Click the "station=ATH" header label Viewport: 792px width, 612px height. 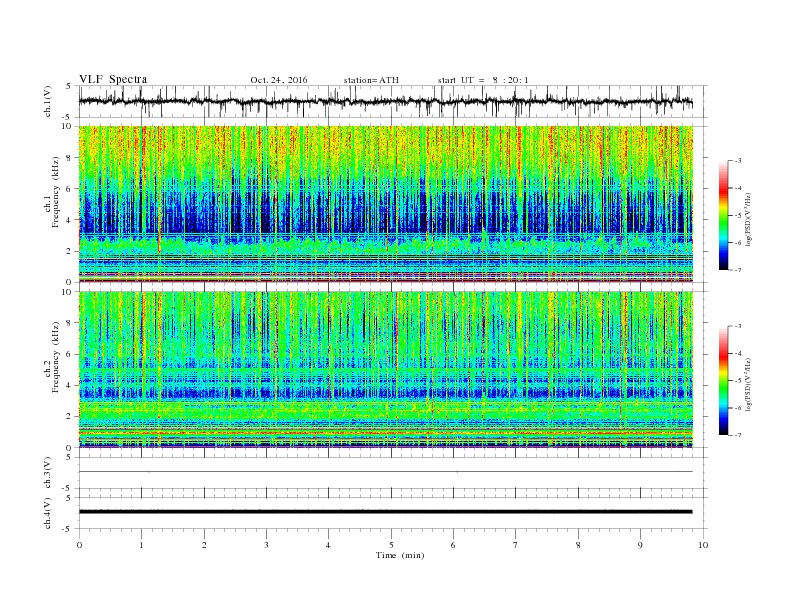[x=371, y=80]
